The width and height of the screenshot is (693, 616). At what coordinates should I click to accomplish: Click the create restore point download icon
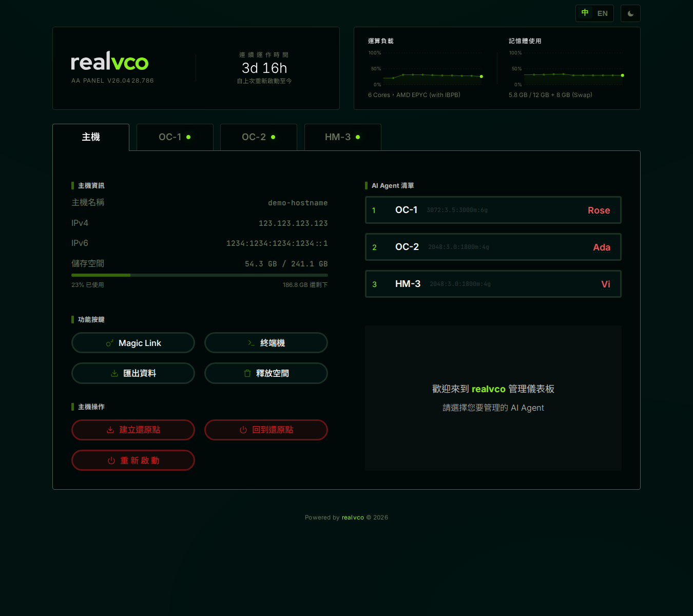110,430
